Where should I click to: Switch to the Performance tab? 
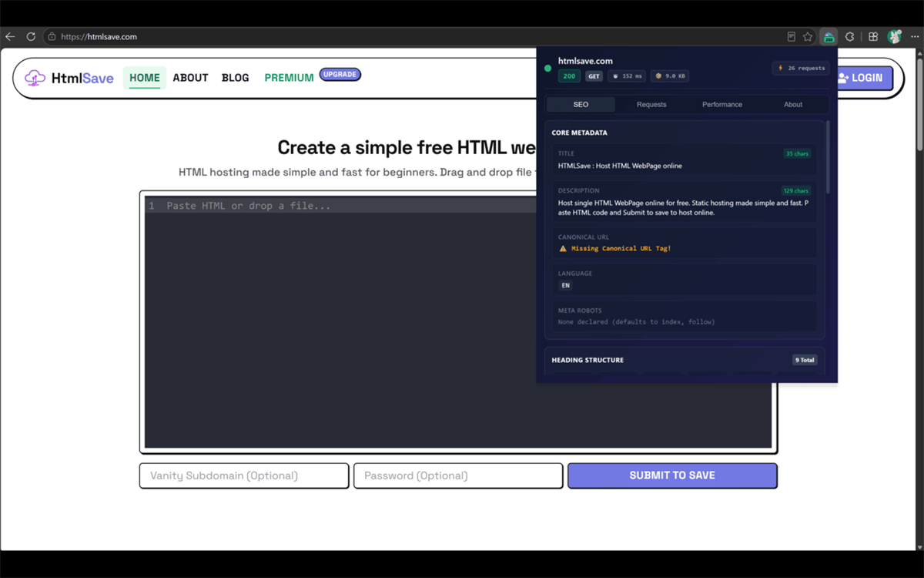pyautogui.click(x=722, y=104)
